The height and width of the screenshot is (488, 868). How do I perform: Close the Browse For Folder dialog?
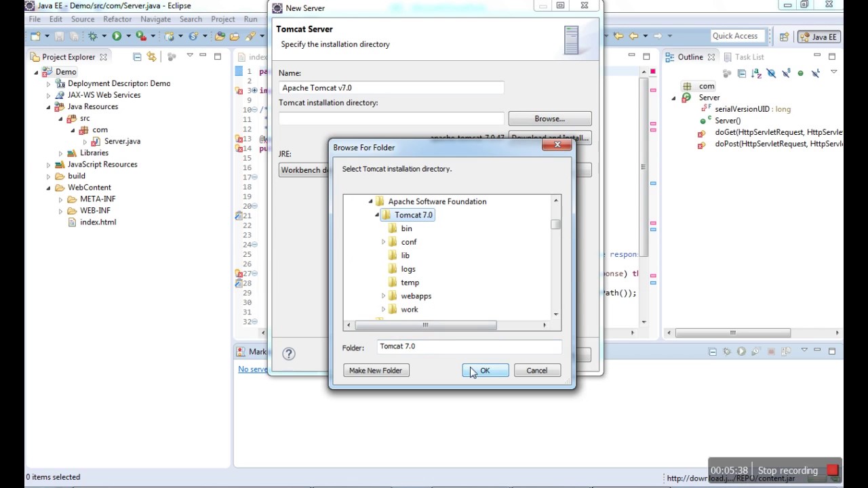(557, 144)
